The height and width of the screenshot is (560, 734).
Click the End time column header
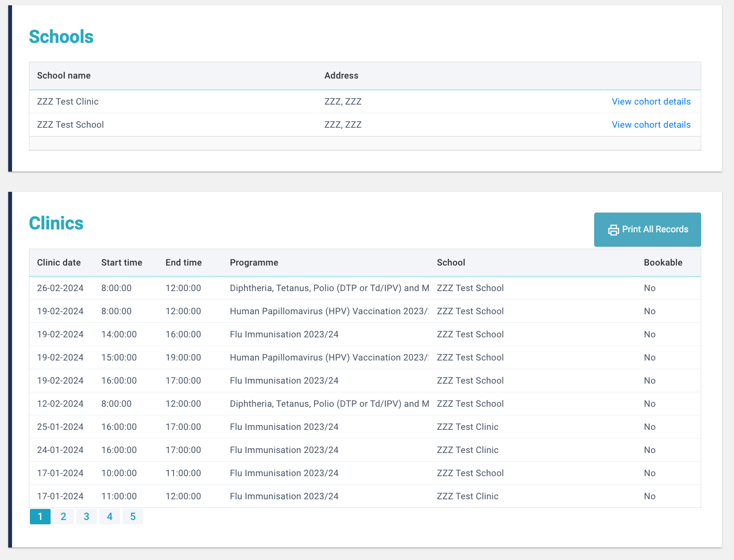(x=183, y=263)
